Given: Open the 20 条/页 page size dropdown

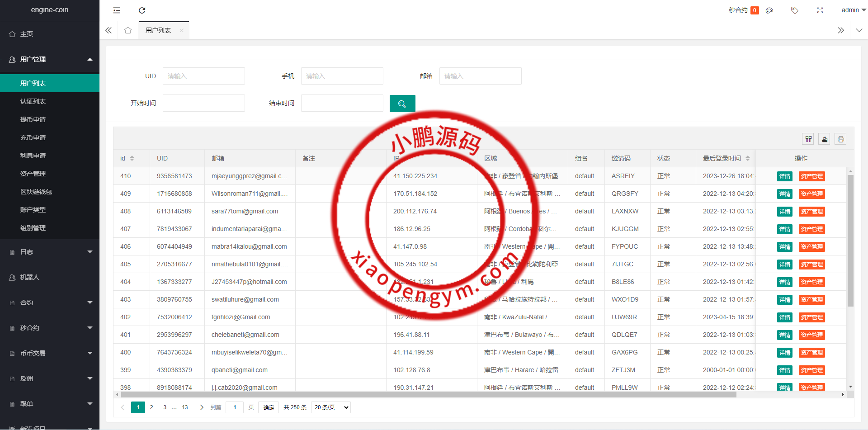Looking at the screenshot, I should tap(331, 407).
